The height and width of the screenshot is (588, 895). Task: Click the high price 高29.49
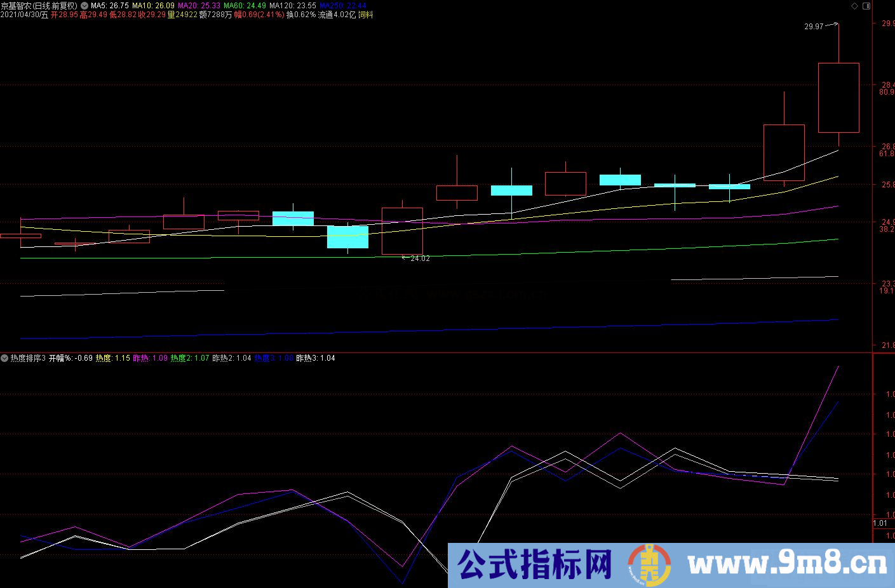pyautogui.click(x=93, y=15)
